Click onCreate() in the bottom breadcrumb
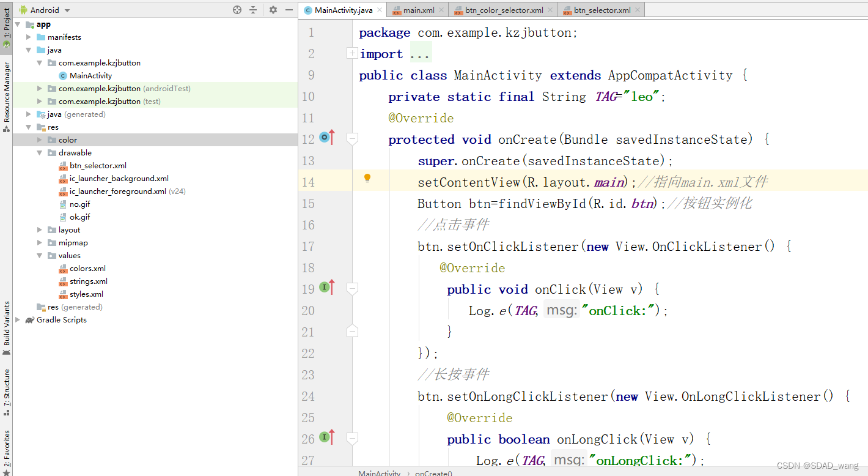Viewport: 868px width, 476px height. click(433, 473)
